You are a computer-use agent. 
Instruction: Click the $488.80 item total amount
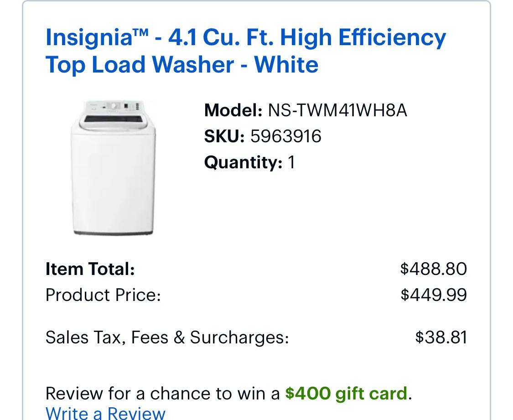click(433, 269)
